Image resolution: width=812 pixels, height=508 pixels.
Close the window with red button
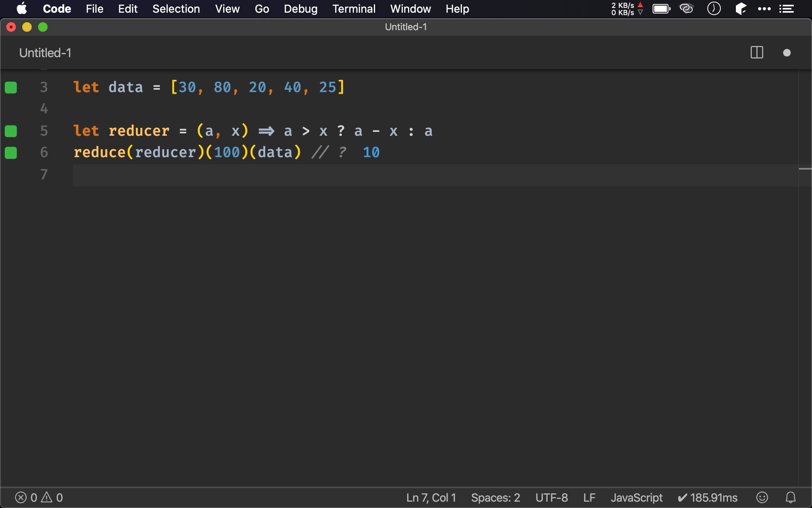[x=11, y=27]
